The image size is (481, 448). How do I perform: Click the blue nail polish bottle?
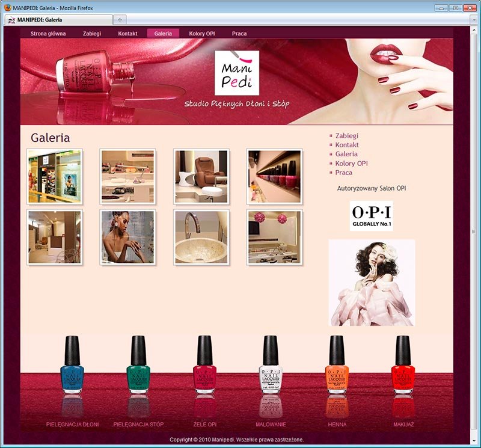[72, 364]
